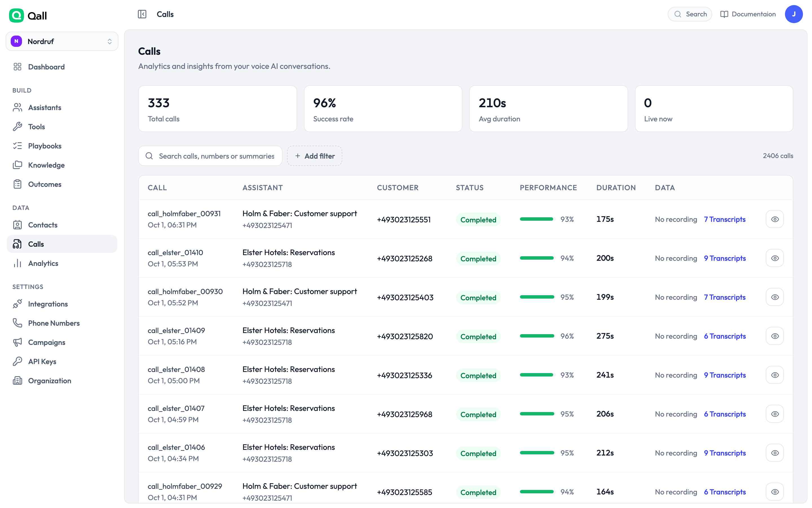This screenshot has height=508, width=812.
Task: Open 7 Transcripts for call_holmfaber_00931
Action: click(x=724, y=219)
